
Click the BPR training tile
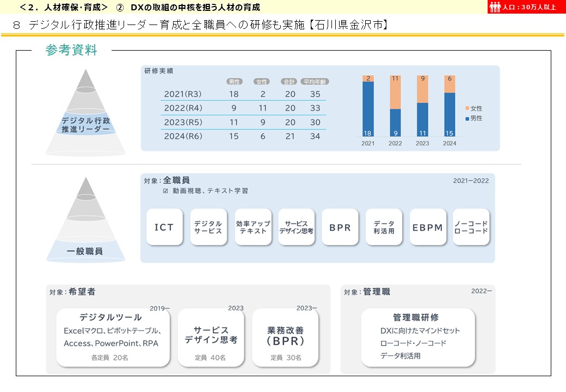340,227
